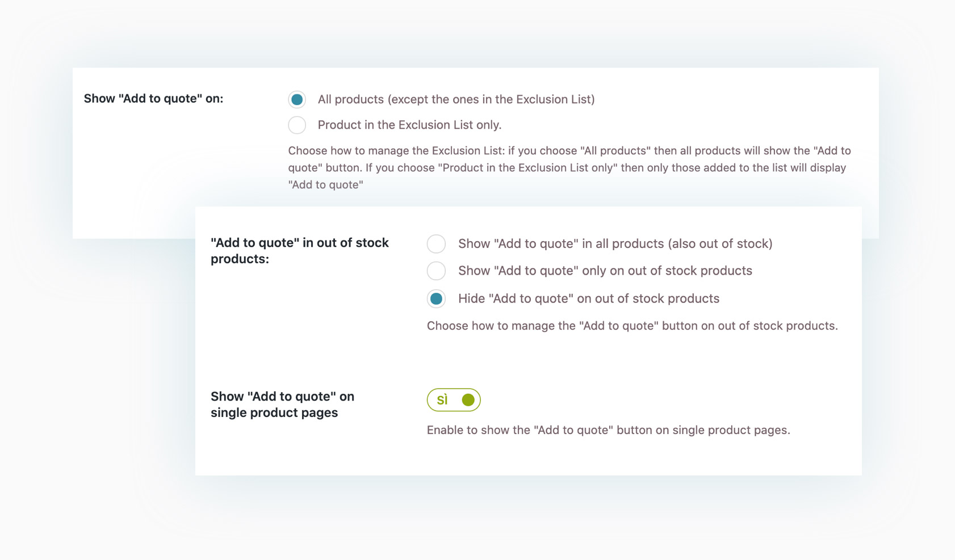Click the "Hide 'Add to quote' on out of stock products" label
The width and height of the screenshot is (955, 560).
coord(588,298)
